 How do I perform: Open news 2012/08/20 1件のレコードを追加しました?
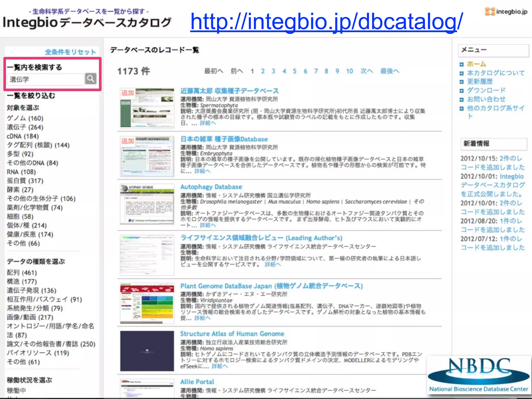(x=493, y=225)
